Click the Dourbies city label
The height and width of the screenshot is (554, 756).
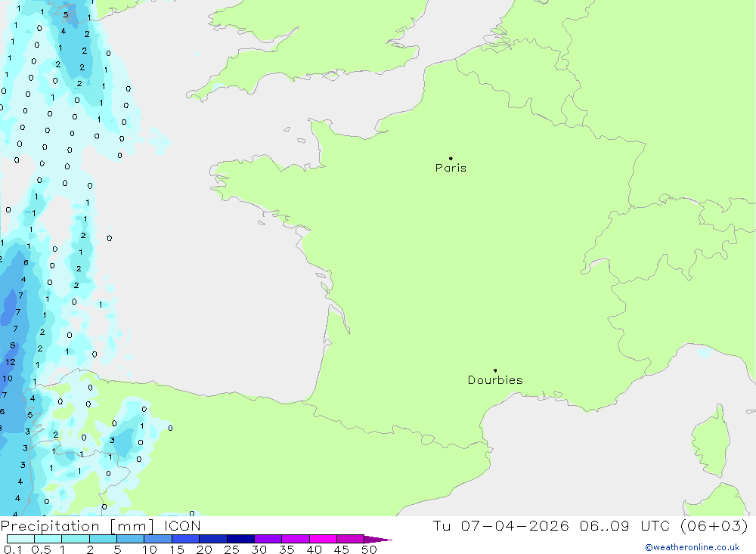[495, 380]
